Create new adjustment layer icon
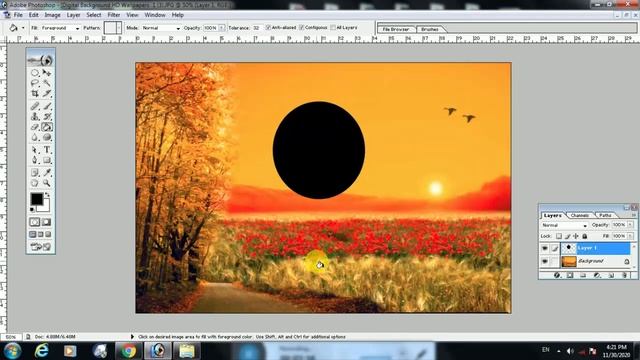This screenshot has width=640, height=360. tap(597, 276)
